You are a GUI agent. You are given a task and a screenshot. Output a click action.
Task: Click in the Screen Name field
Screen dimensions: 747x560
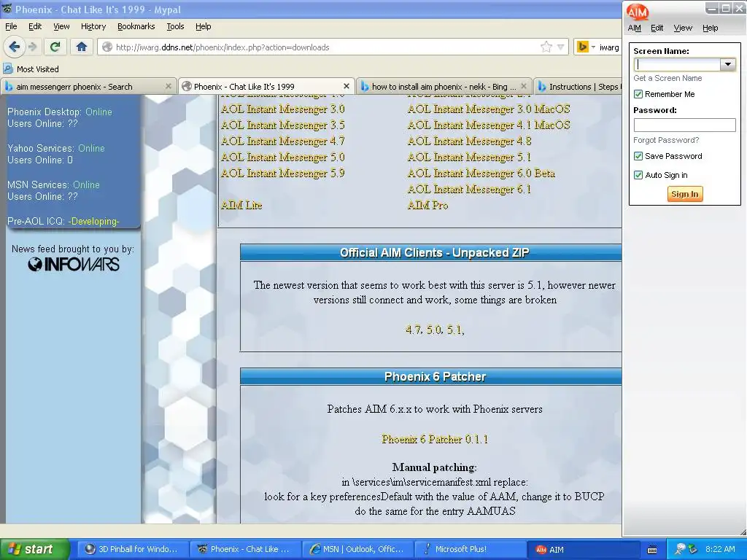point(677,64)
